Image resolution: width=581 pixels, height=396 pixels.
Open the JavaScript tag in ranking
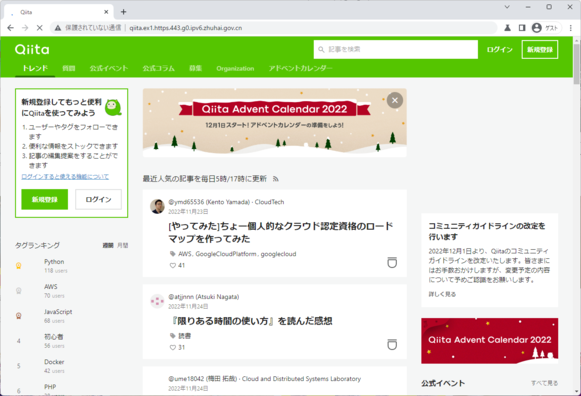click(58, 312)
